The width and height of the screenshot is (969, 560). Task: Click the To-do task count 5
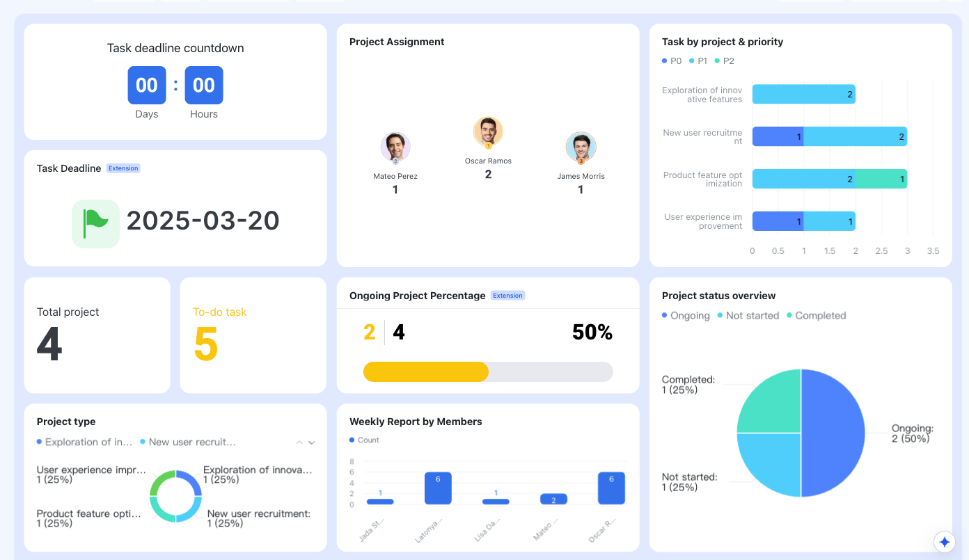[x=206, y=344]
